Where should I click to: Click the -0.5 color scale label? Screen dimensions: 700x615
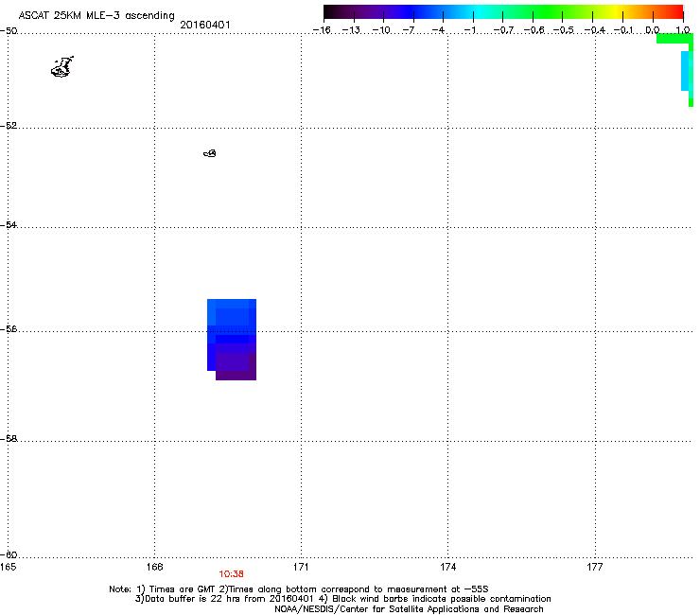(564, 30)
